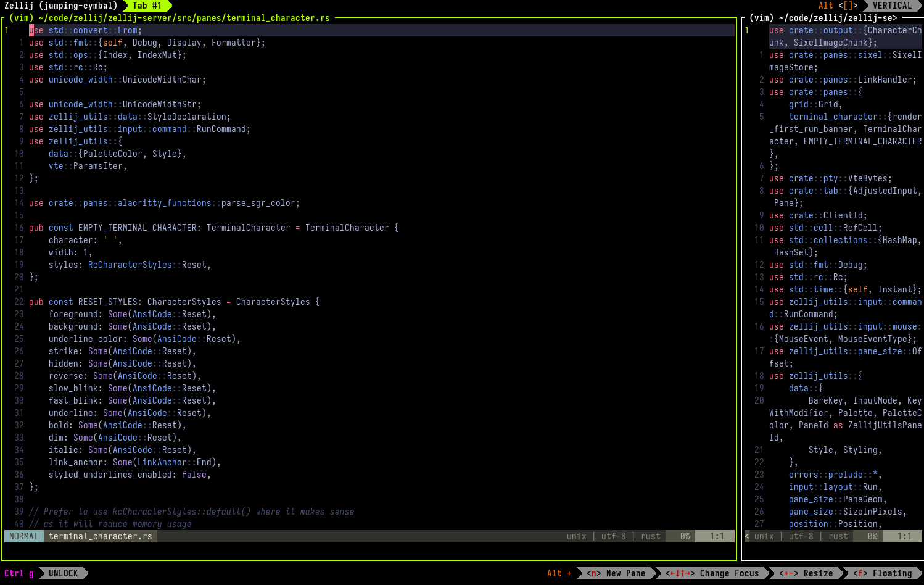This screenshot has width=924, height=585.
Task: Click the rust filetype in left pane statusline
Action: pos(651,536)
